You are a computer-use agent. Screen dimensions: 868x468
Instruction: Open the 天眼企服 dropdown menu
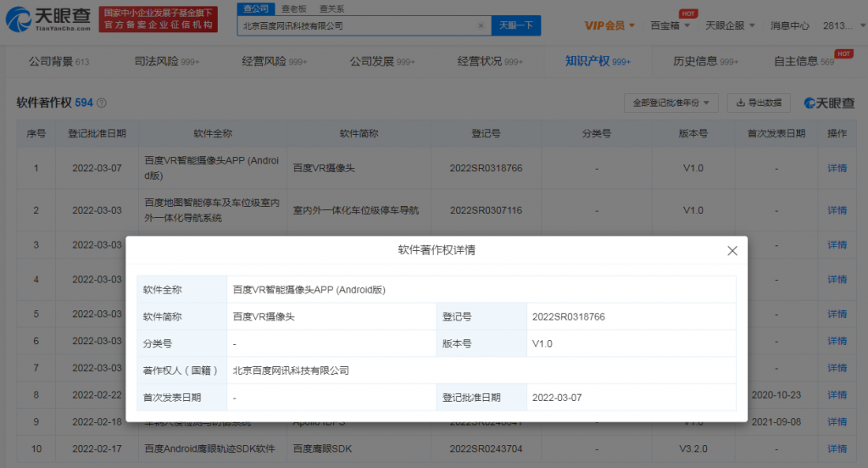pos(730,25)
